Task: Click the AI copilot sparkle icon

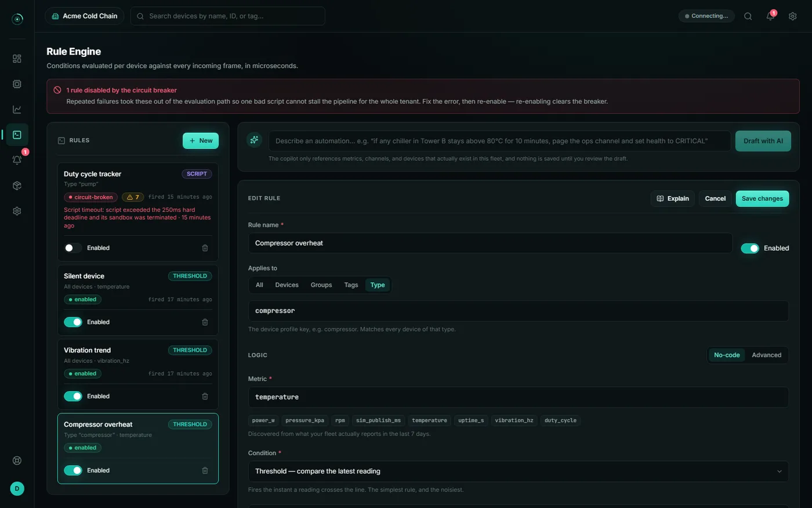Action: [254, 140]
